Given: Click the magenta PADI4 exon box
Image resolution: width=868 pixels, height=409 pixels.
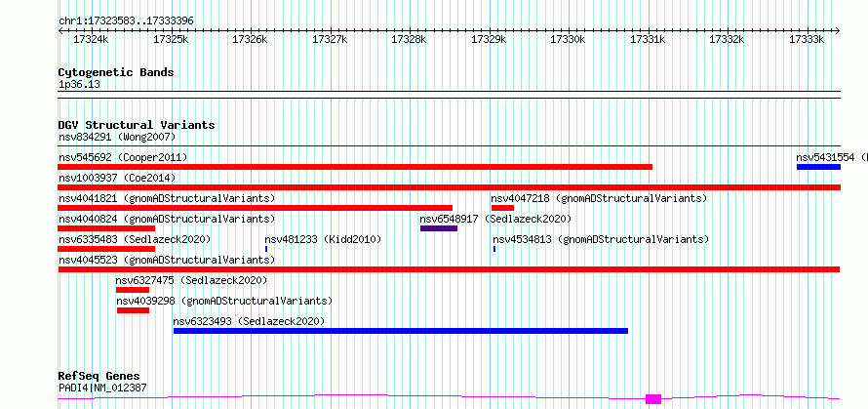Looking at the screenshot, I should (x=653, y=399).
